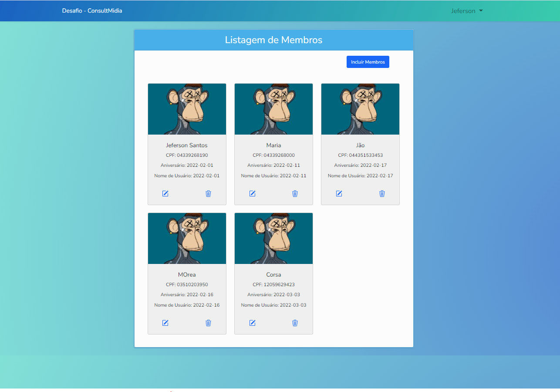Open the Jeferson user dropdown

[467, 11]
